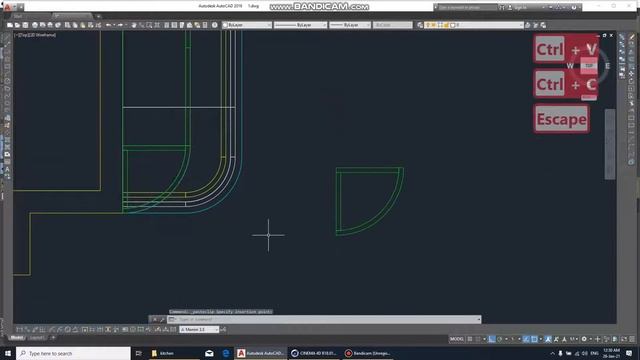Click the Copy to clipboard icon
Viewport: 640px width, 360px height.
click(75, 25)
